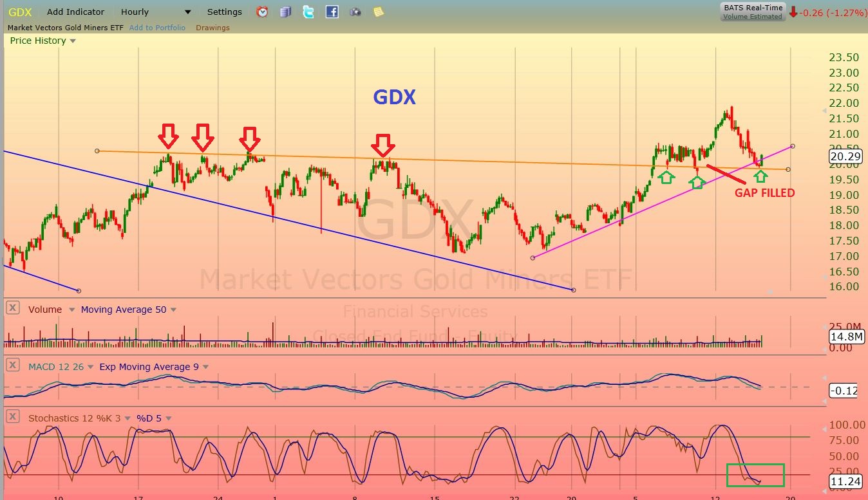Click the 23.50 price axis value
The height and width of the screenshot is (500, 868).
[844, 57]
